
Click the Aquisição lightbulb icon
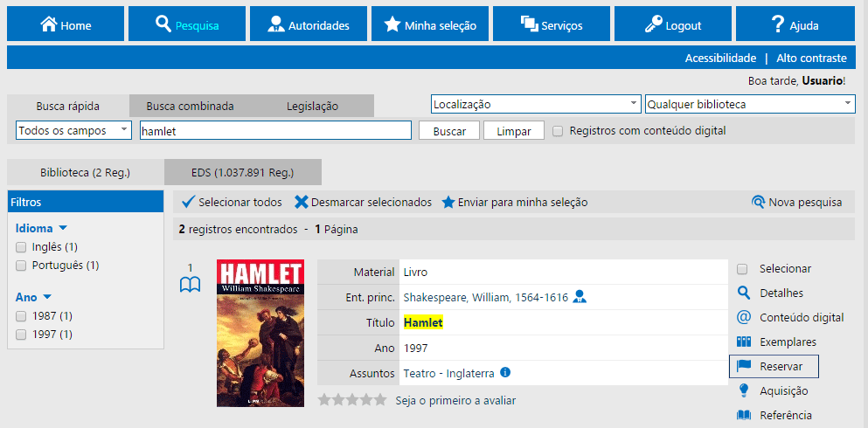[744, 390]
